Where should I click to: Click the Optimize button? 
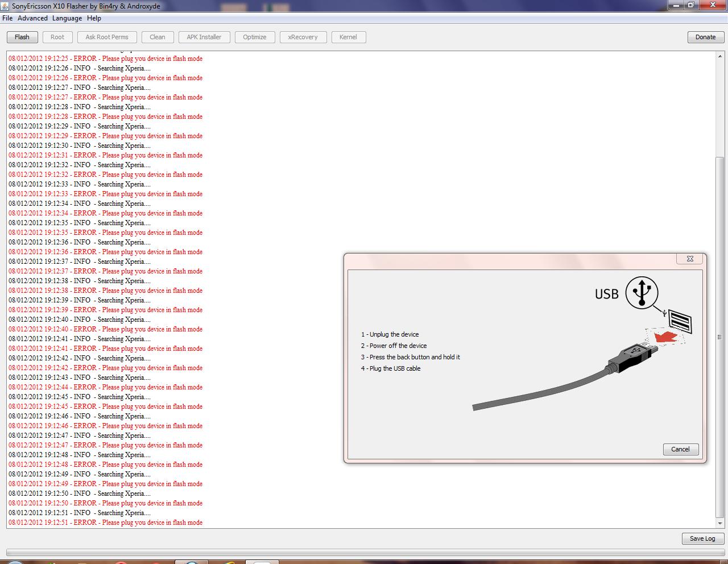click(255, 37)
